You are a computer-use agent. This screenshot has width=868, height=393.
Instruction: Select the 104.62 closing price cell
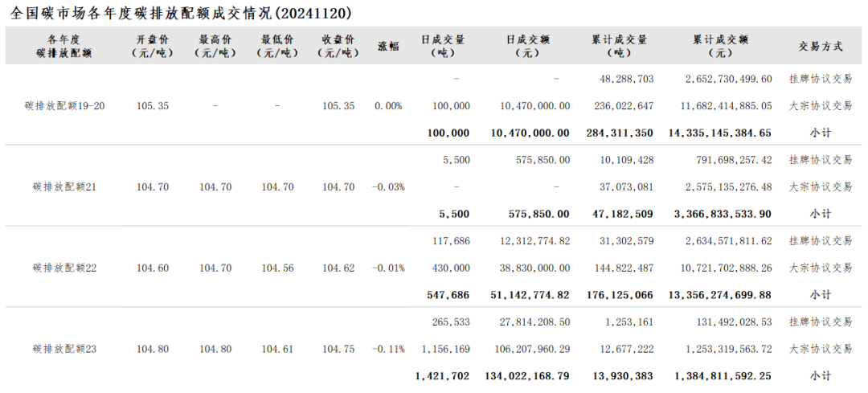click(338, 268)
